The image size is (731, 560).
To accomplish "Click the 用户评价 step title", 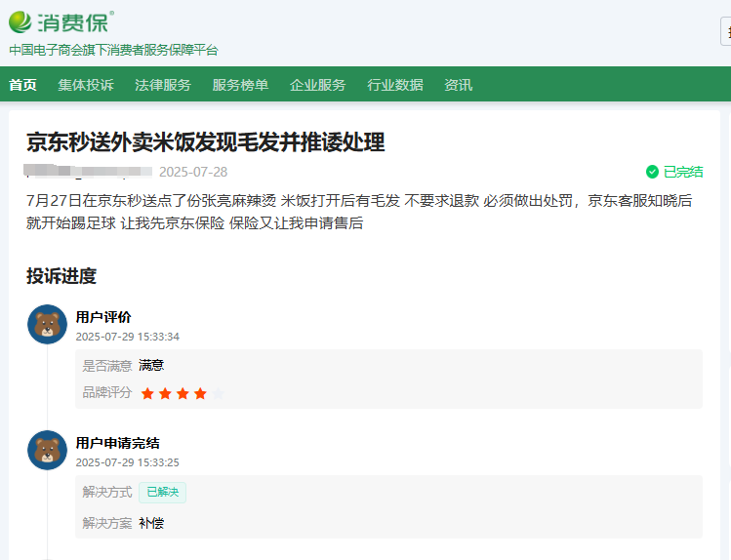I will pos(103,317).
